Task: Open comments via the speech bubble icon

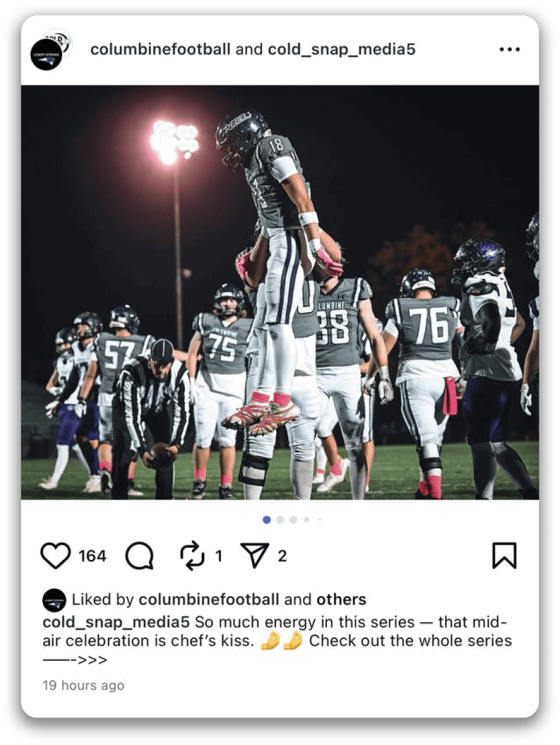Action: [x=139, y=556]
